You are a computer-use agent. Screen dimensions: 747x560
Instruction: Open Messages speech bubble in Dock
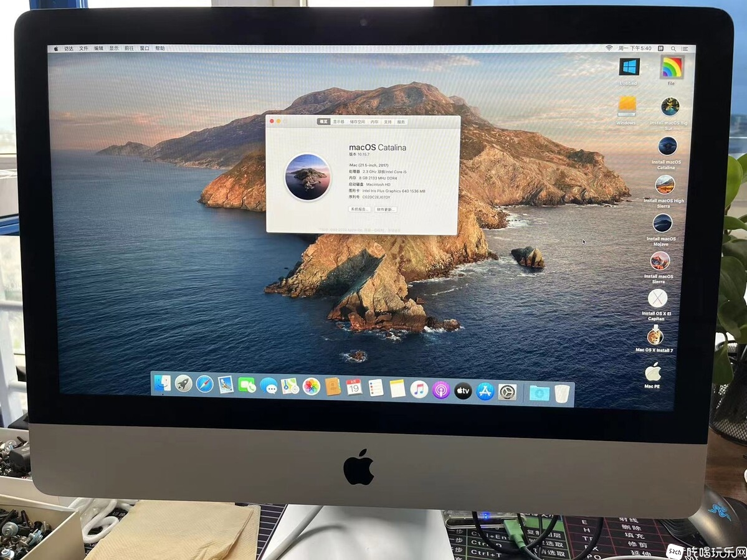click(269, 386)
